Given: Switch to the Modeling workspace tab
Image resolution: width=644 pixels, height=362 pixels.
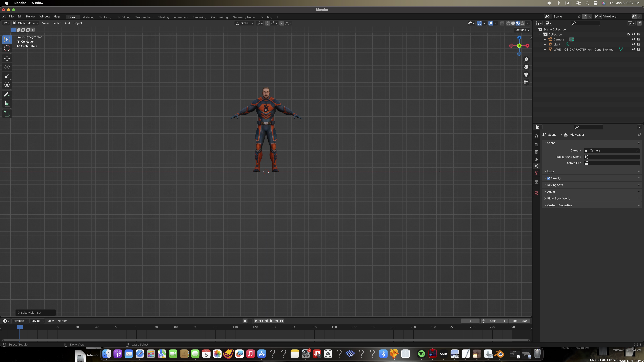Looking at the screenshot, I should (88, 17).
